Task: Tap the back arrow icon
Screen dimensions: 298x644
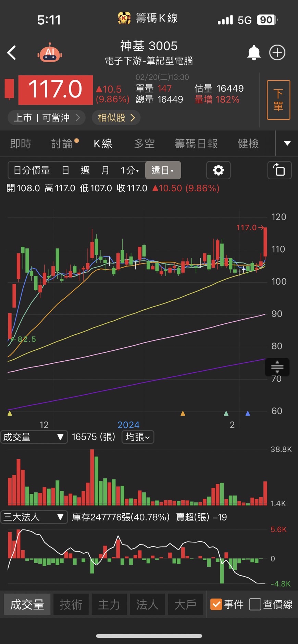Action: point(12,53)
